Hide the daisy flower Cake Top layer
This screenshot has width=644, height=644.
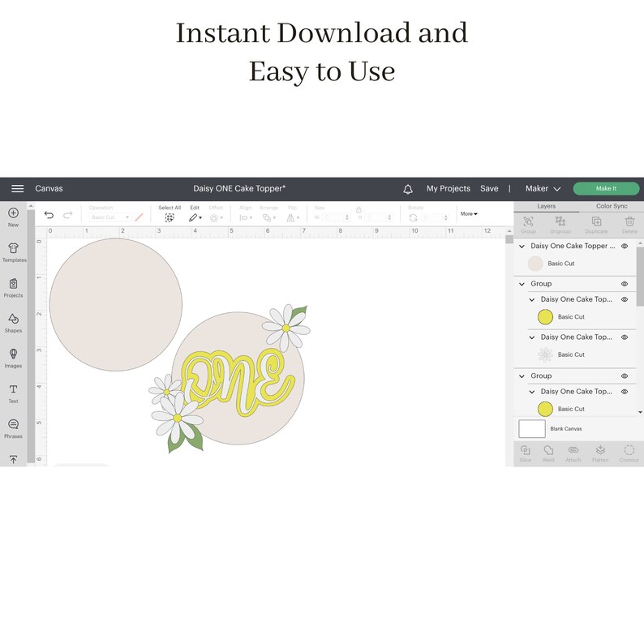(625, 337)
